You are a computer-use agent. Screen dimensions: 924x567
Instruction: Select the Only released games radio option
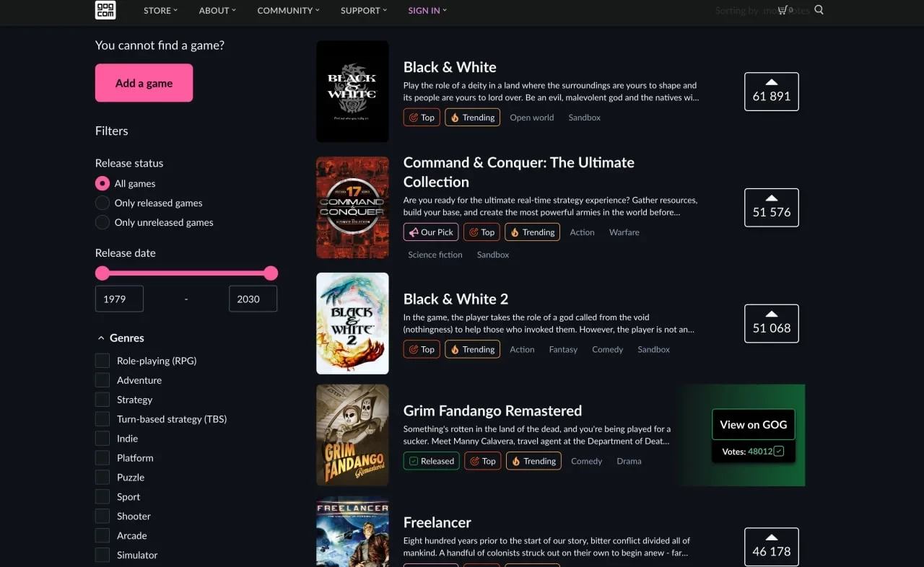click(103, 203)
